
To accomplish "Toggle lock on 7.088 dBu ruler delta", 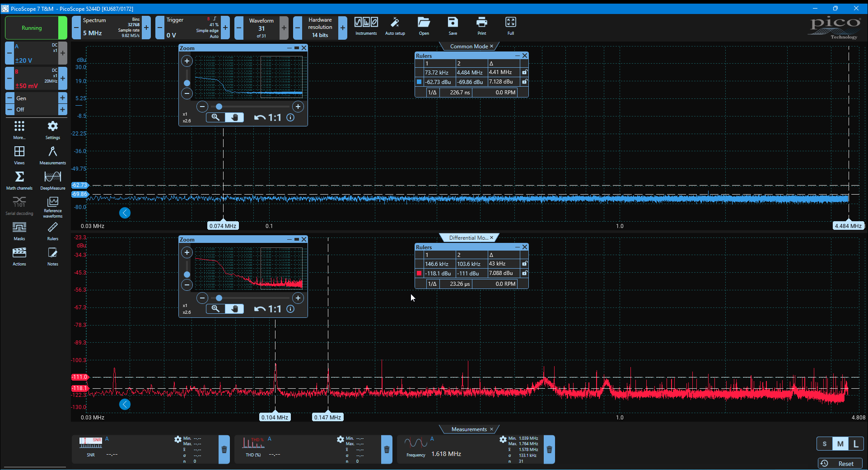I will pyautogui.click(x=524, y=273).
